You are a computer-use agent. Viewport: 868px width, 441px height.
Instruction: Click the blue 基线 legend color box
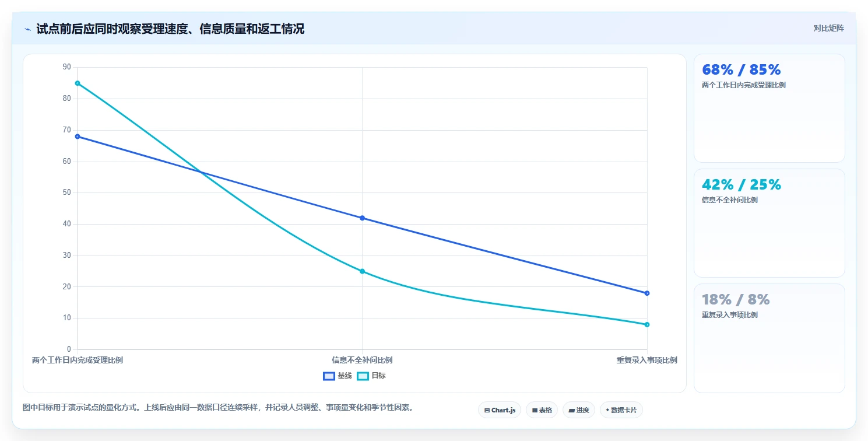click(329, 376)
